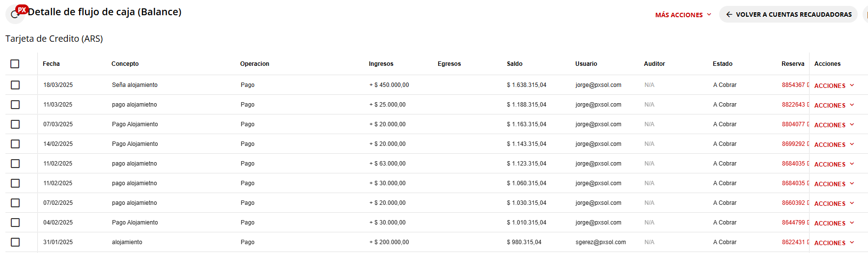Viewport: 868px width, 253px height.
Task: Click the red PX badge icon
Action: coord(22,9)
